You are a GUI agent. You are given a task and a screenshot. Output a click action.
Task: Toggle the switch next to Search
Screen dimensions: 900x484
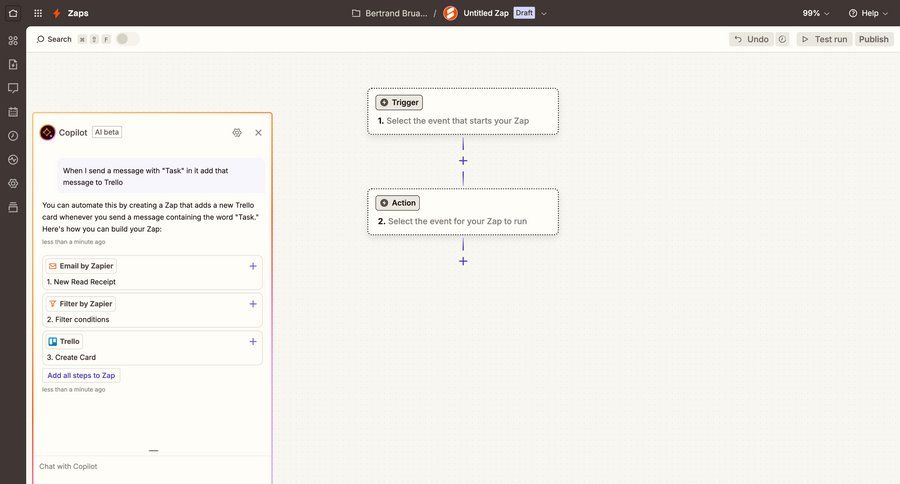127,39
